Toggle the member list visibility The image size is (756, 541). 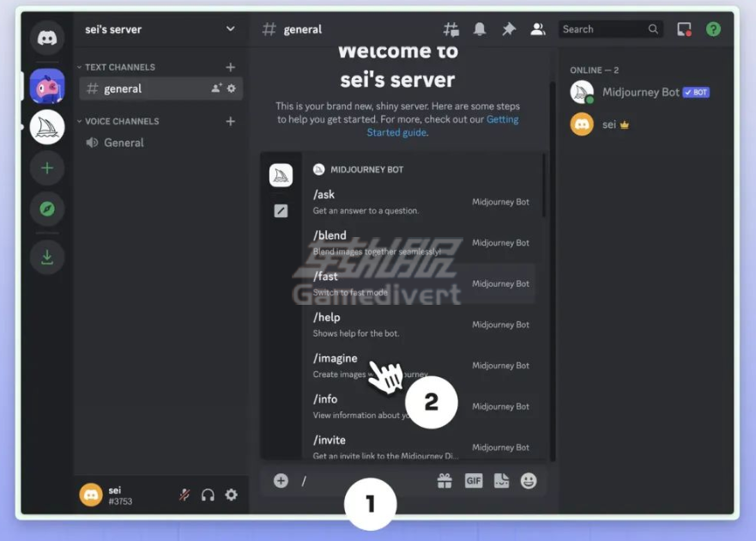tap(538, 29)
